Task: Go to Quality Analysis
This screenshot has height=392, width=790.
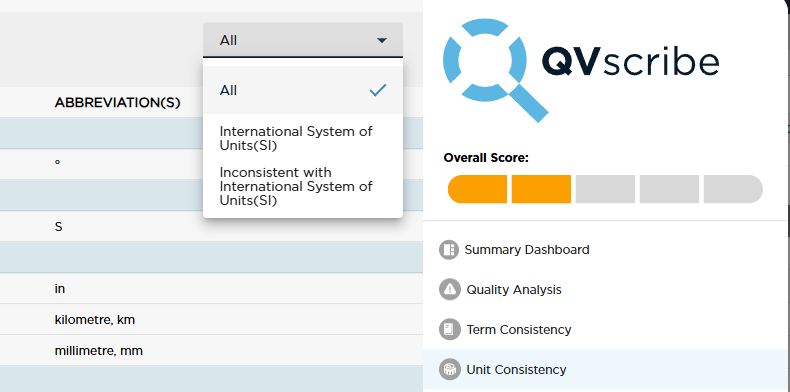Action: tap(514, 290)
